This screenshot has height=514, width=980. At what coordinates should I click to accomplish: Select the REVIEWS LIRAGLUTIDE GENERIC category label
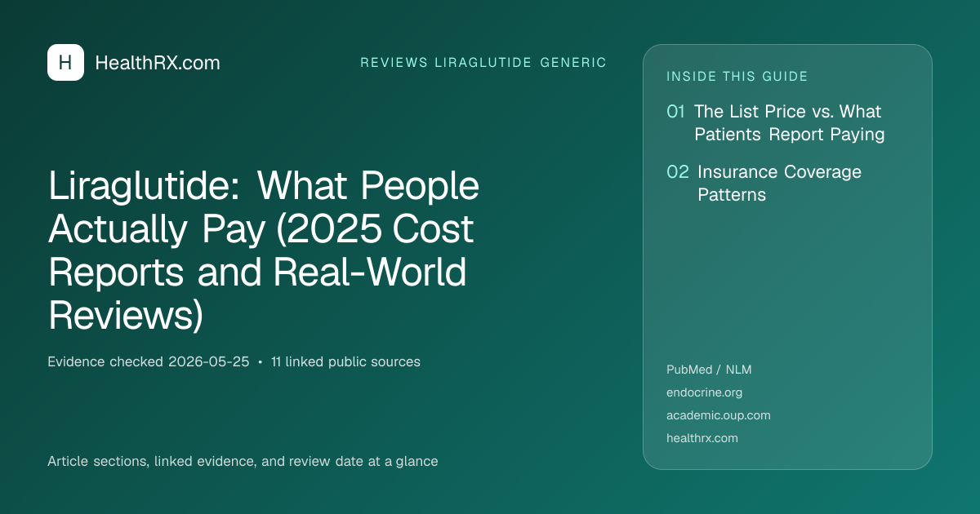point(483,63)
